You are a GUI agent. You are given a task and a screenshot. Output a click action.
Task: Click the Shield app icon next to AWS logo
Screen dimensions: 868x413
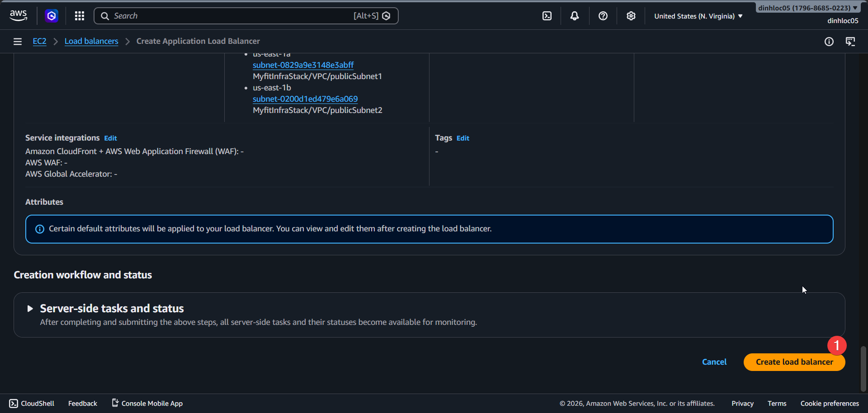[51, 15]
